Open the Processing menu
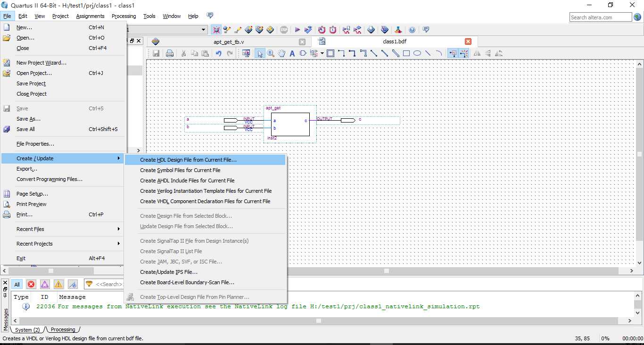Viewport: 644px width, 345px height. (x=124, y=16)
